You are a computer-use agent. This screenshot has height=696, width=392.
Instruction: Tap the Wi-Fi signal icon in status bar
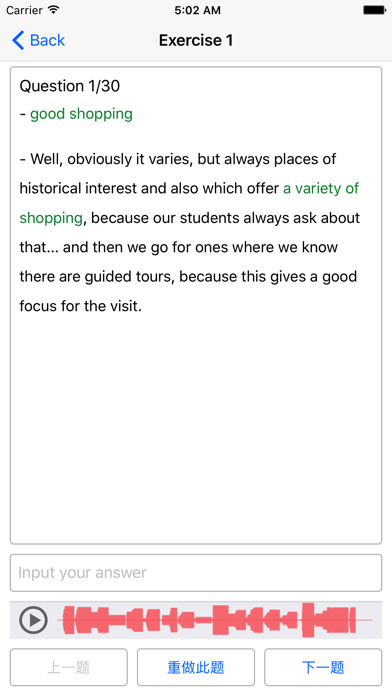click(x=54, y=10)
